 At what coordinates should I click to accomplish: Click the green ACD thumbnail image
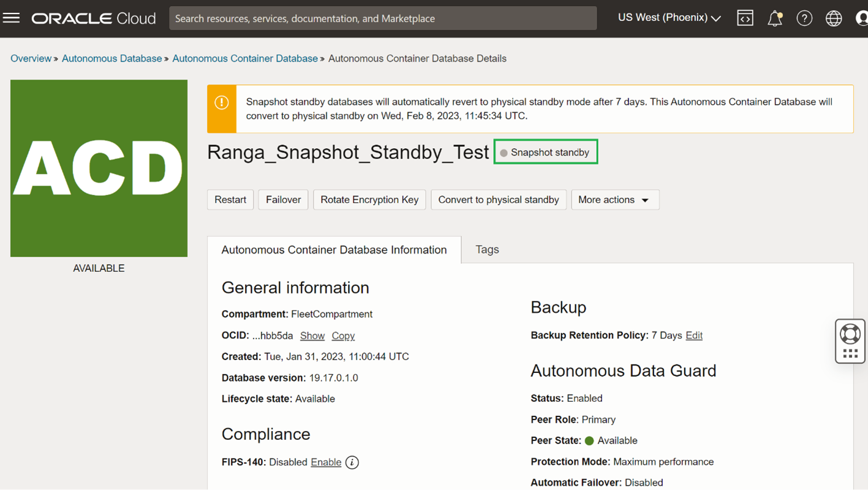click(x=99, y=168)
